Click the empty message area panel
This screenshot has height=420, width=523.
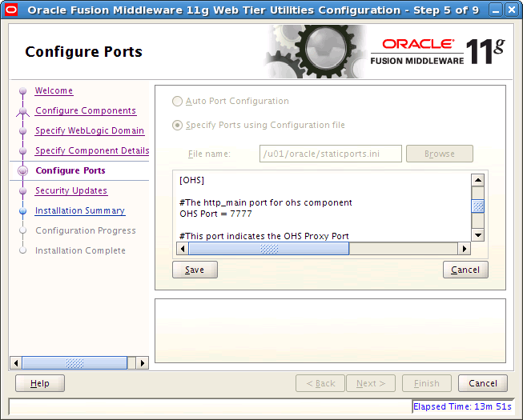pos(330,330)
